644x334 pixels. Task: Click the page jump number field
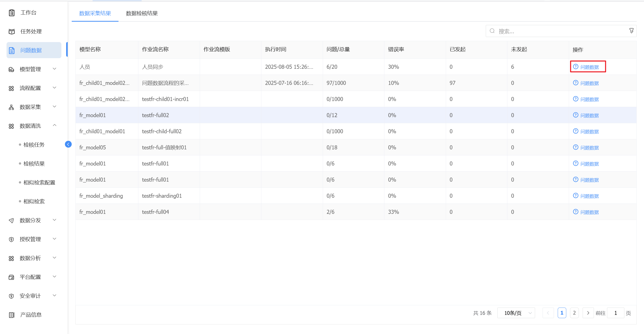pos(615,313)
